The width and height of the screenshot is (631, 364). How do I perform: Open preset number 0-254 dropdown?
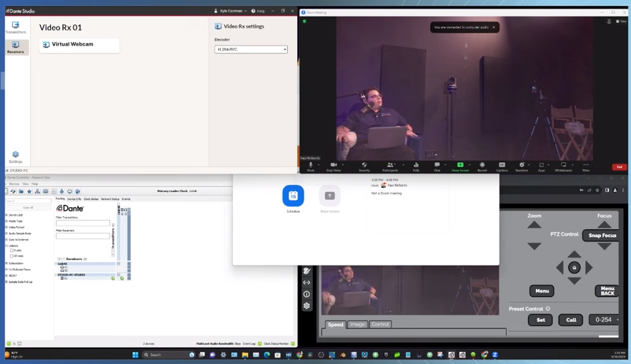604,320
